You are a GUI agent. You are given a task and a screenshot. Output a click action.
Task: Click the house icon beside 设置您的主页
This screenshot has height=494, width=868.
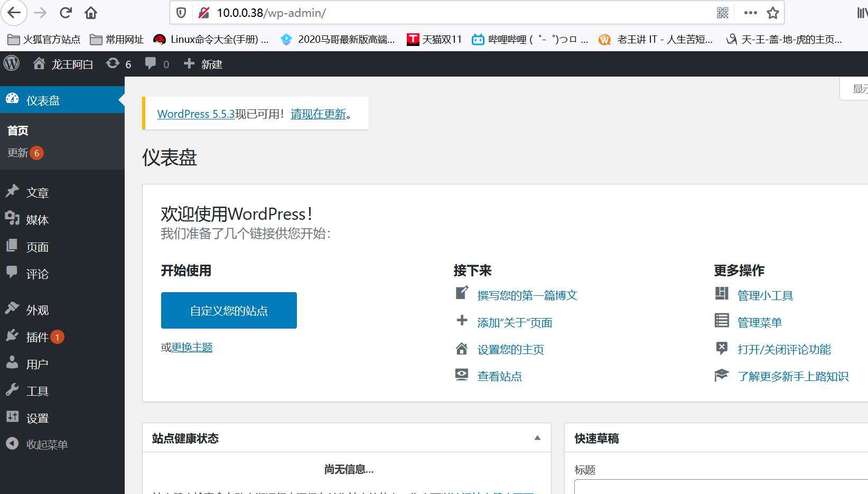point(462,348)
